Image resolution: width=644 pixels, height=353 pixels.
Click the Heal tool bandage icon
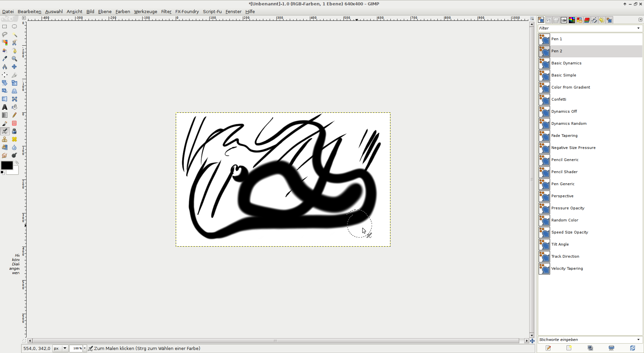pos(14,139)
